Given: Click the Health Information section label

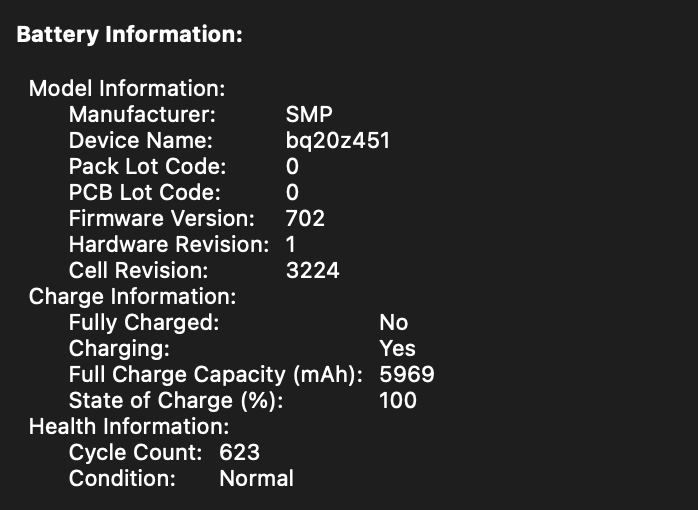Looking at the screenshot, I should 130,426.
